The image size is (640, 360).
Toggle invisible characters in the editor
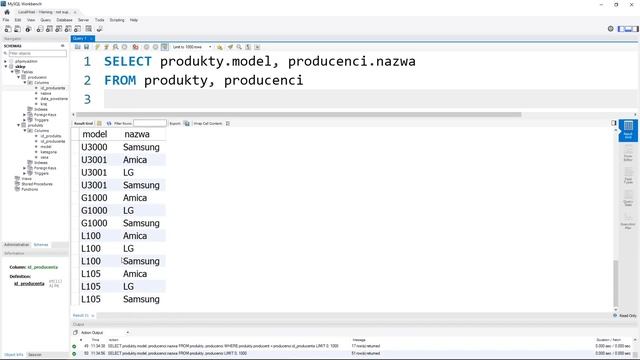point(248,47)
